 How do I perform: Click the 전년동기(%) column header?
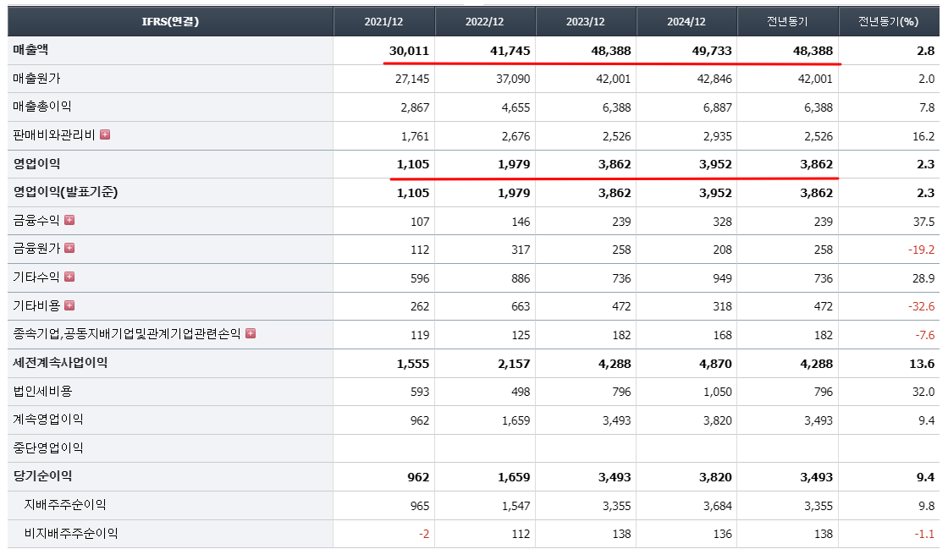(889, 22)
